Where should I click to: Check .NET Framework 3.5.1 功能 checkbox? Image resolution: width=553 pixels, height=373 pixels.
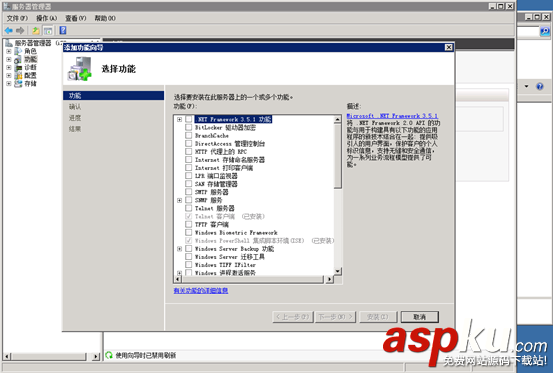tap(189, 119)
